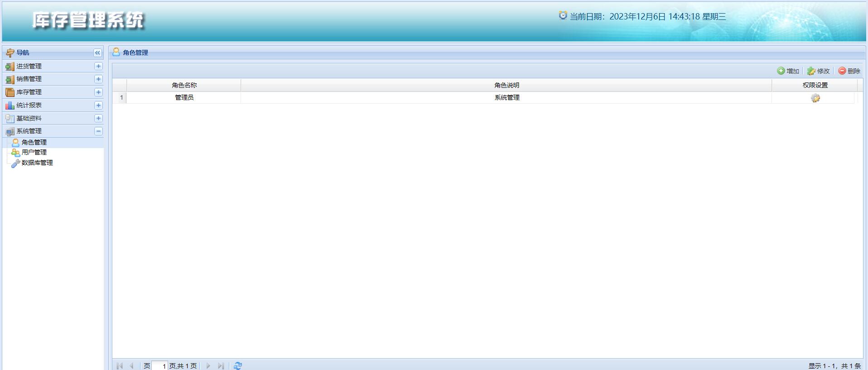This screenshot has height=370, width=868.
Task: Click the 修改 button label
Action: 823,71
